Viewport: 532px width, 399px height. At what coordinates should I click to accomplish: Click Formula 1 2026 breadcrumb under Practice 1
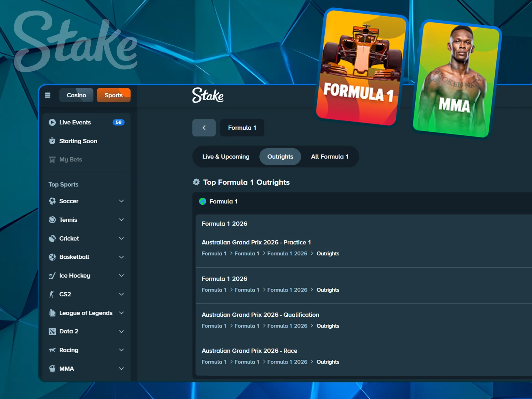click(287, 254)
